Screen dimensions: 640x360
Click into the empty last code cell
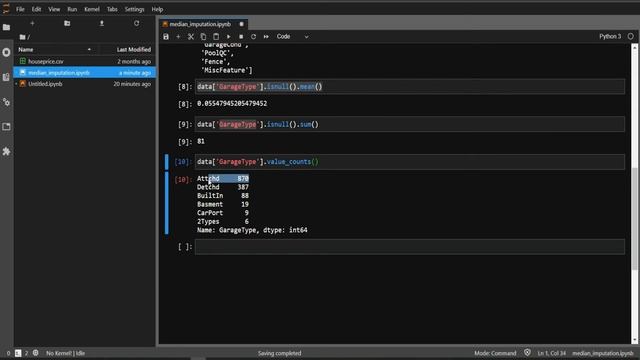(x=409, y=247)
